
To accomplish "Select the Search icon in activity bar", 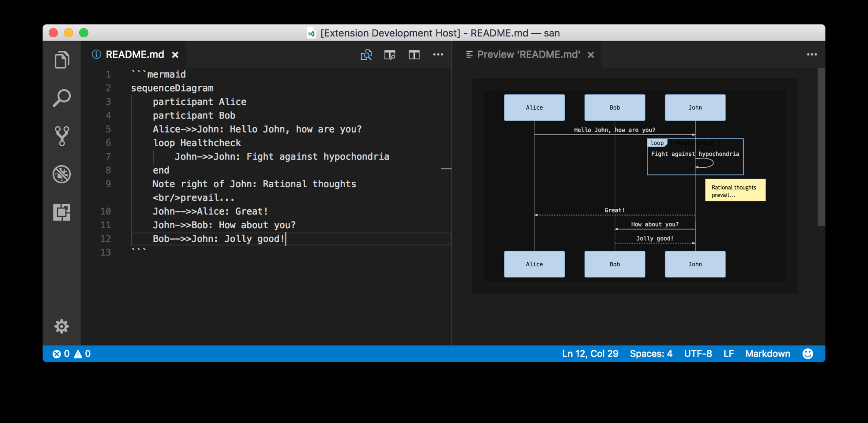I will point(62,97).
